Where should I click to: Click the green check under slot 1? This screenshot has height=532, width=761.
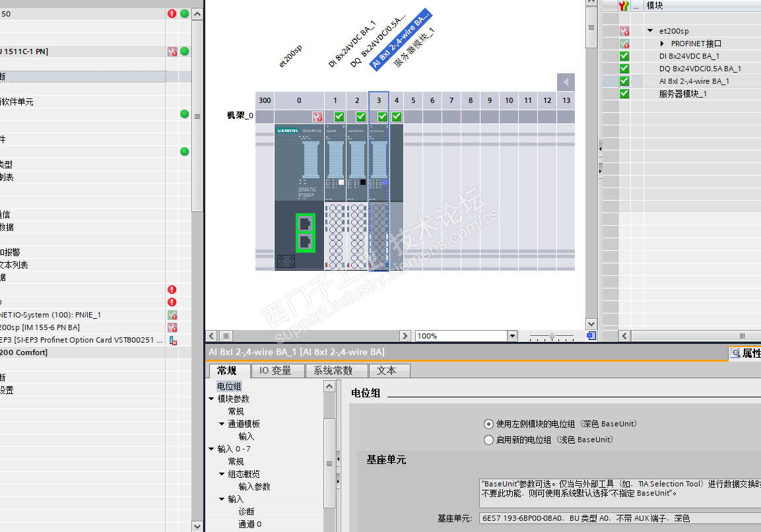339,116
